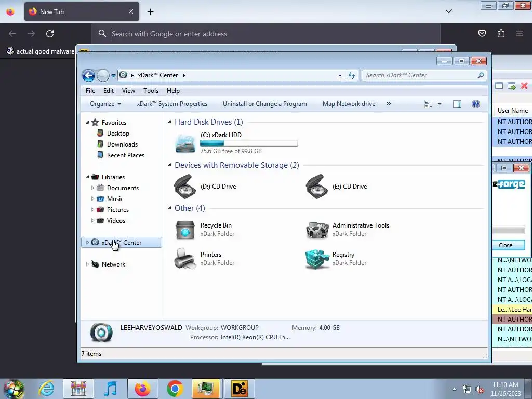The height and width of the screenshot is (399, 532).
Task: Select the Recycle Bin icon
Action: (x=185, y=230)
